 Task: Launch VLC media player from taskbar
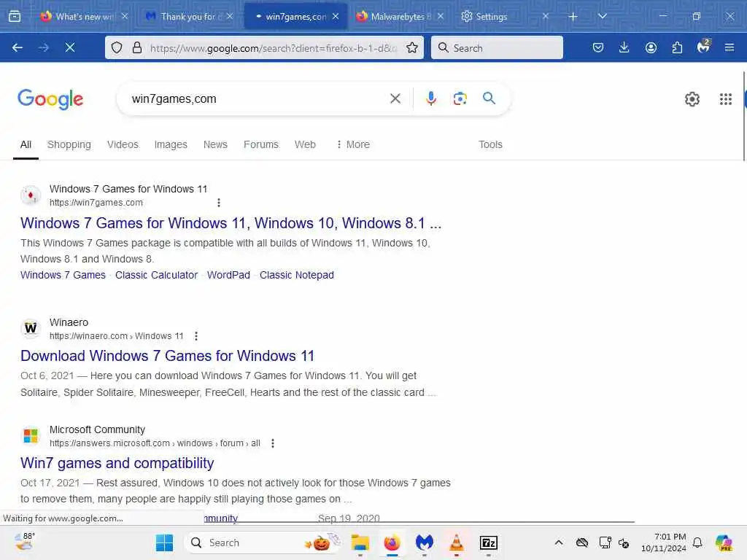tap(456, 542)
